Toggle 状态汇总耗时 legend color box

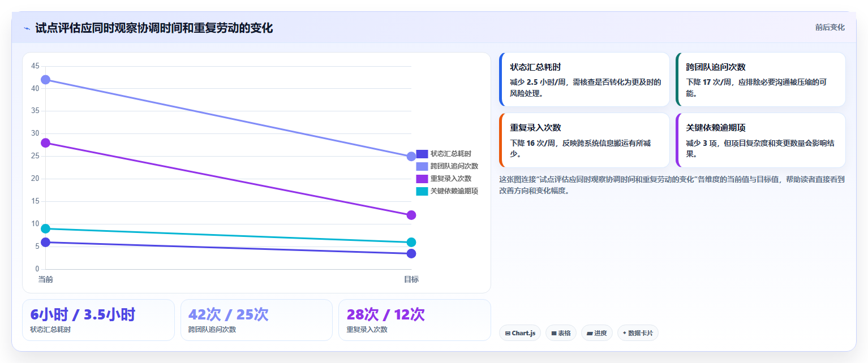pos(422,154)
